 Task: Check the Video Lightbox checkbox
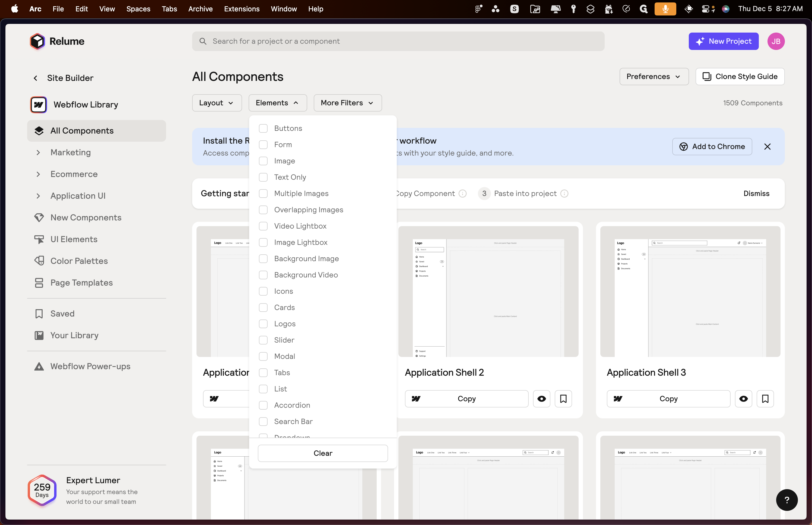pyautogui.click(x=263, y=226)
